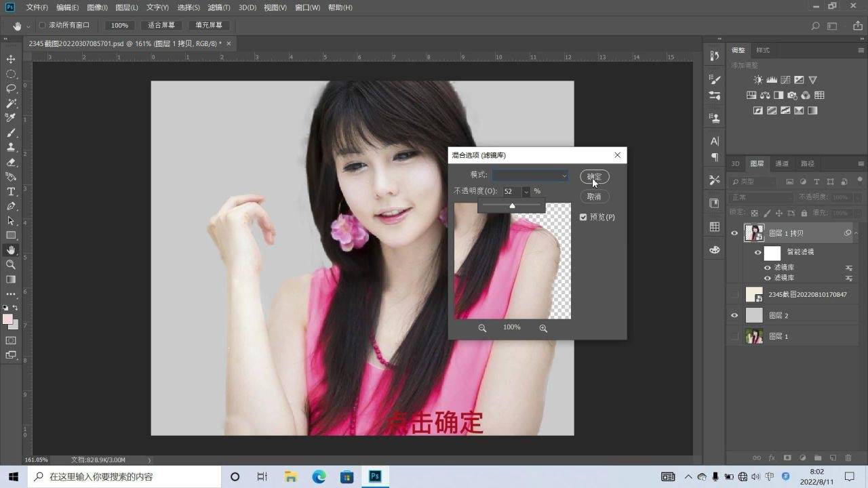
Task: Zoom in on dialog preview
Action: (543, 328)
